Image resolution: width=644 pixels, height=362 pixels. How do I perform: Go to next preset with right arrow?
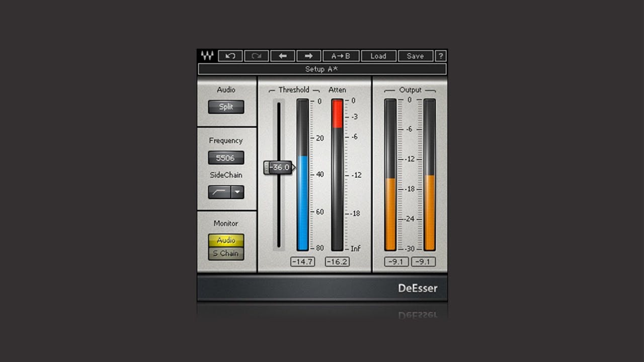308,56
